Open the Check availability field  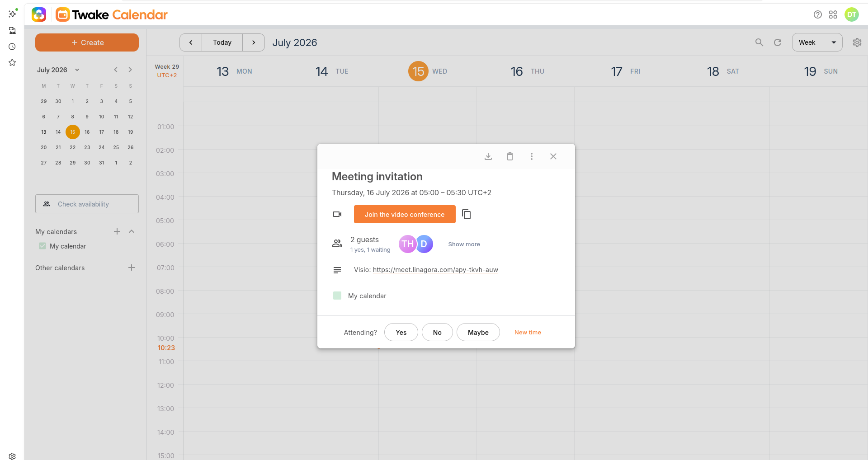click(x=87, y=204)
